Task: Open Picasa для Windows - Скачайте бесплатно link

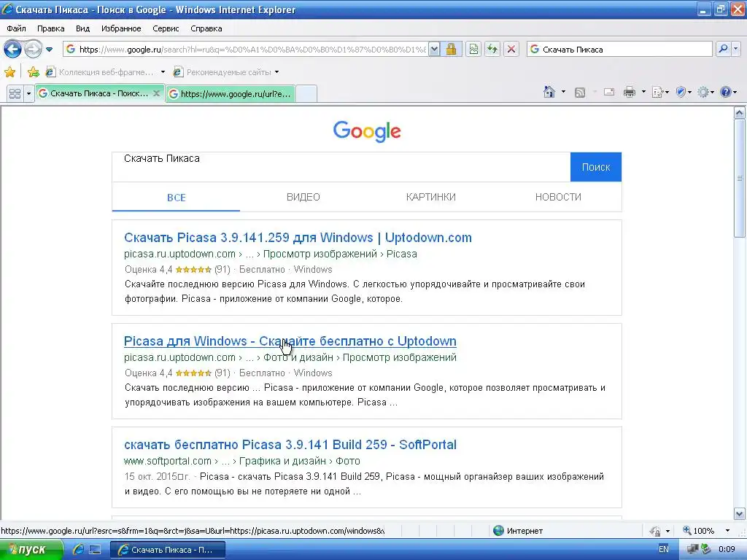Action: [290, 341]
